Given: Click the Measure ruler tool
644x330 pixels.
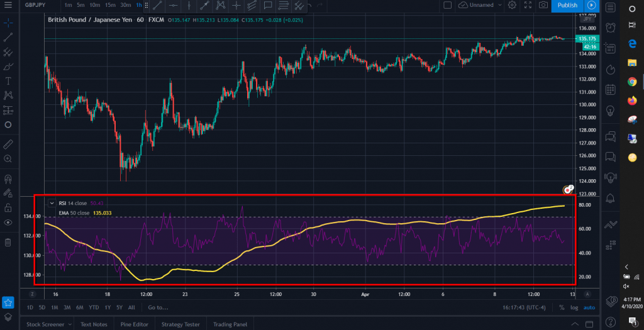Looking at the screenshot, I should point(8,145).
